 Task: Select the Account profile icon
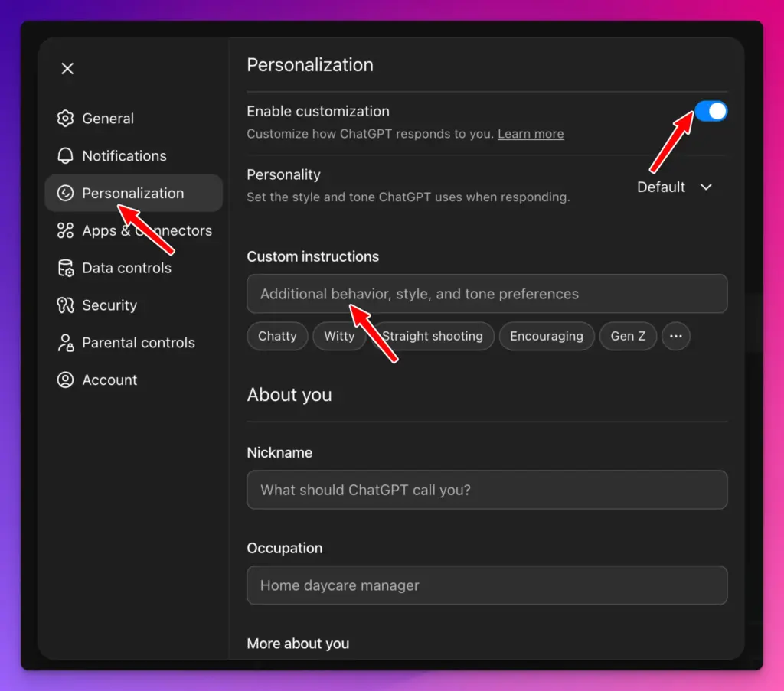tap(66, 380)
